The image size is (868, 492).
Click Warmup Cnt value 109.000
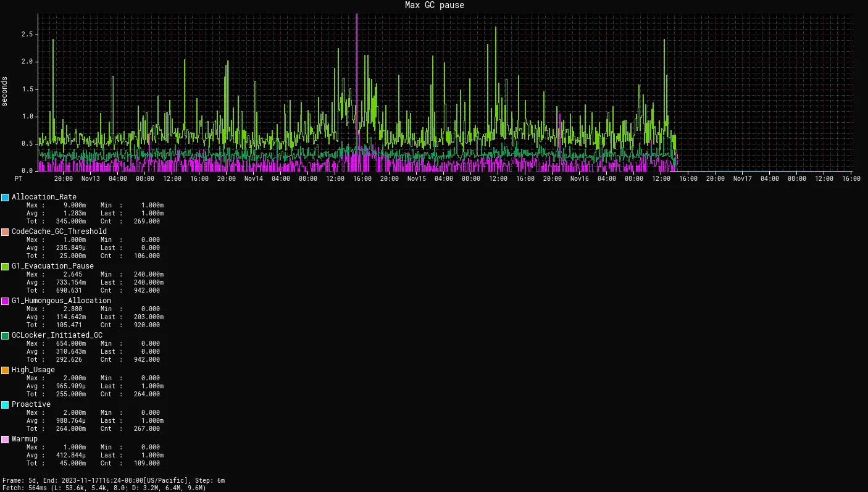pyautogui.click(x=147, y=463)
